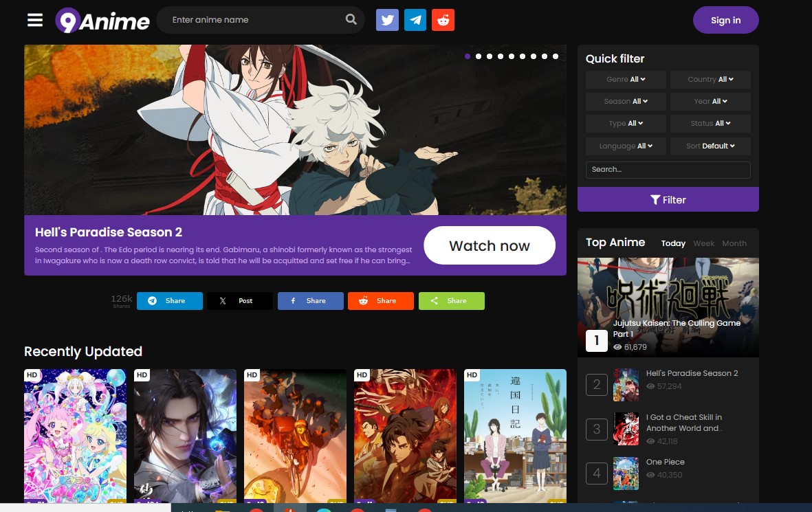Click the magnifier search icon
The image size is (812, 512).
coord(351,20)
